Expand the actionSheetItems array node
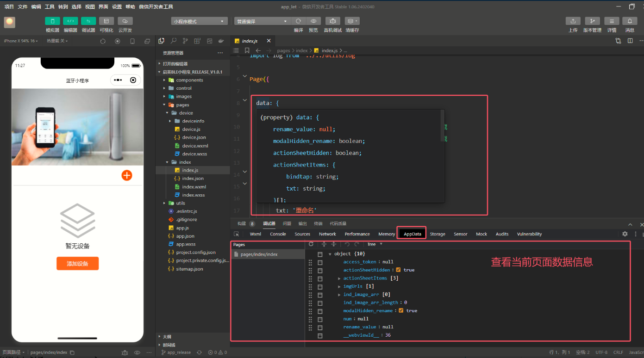 (339, 278)
